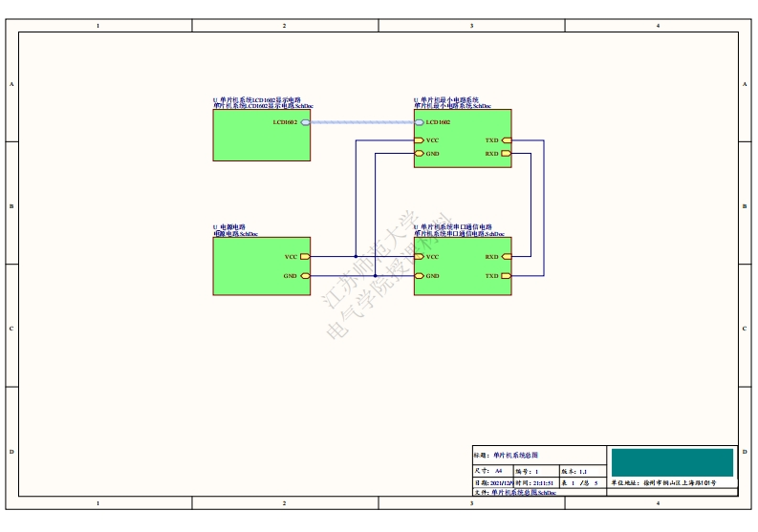758x532 pixels.
Task: Select the junction dot on the GND wire
Action: point(375,276)
